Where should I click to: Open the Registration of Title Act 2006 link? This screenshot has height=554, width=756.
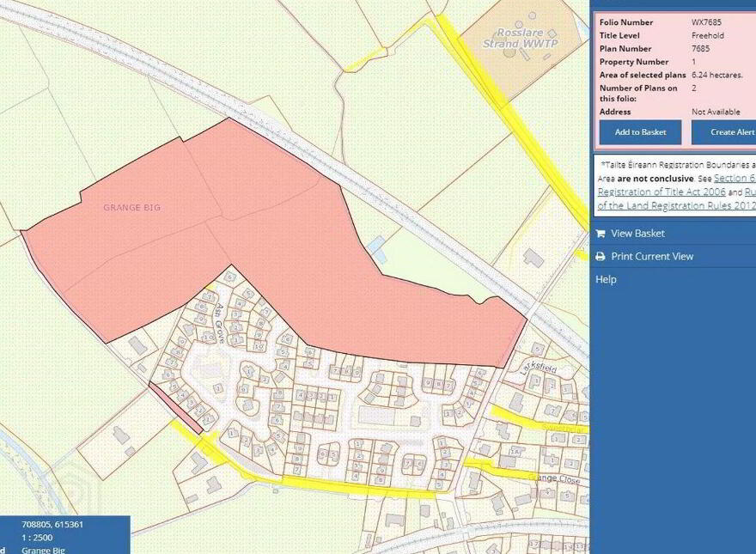click(x=661, y=192)
